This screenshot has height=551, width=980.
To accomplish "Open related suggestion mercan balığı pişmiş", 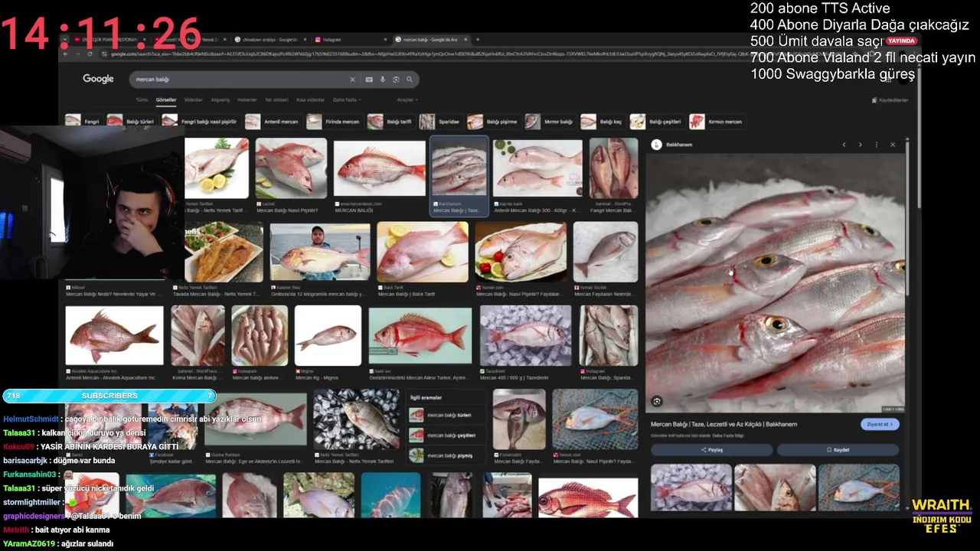I will coord(447,455).
